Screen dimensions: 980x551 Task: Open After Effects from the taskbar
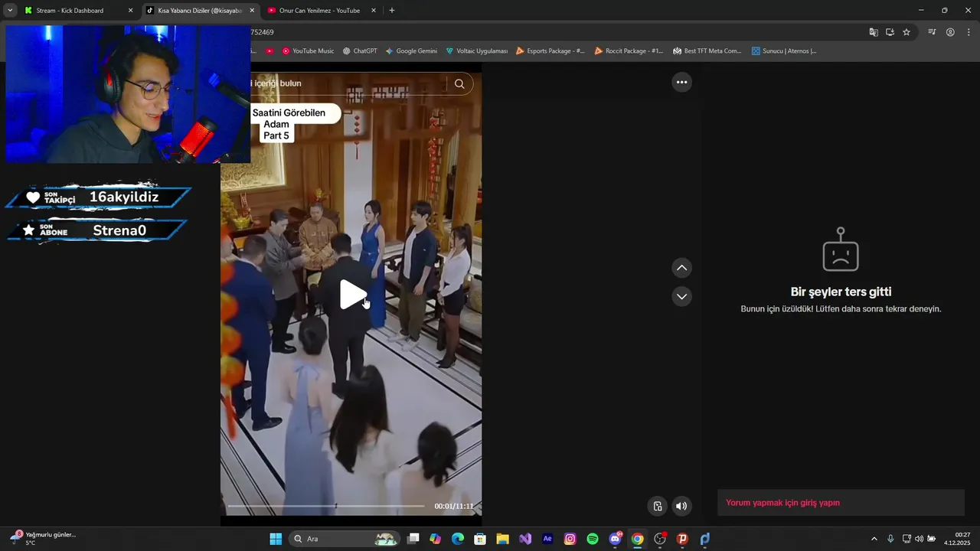547,539
